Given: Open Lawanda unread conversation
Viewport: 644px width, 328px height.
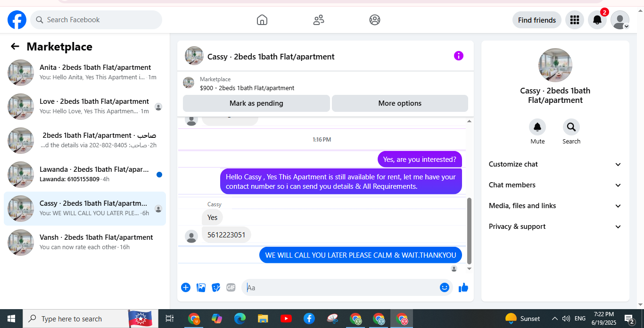Looking at the screenshot, I should point(85,175).
